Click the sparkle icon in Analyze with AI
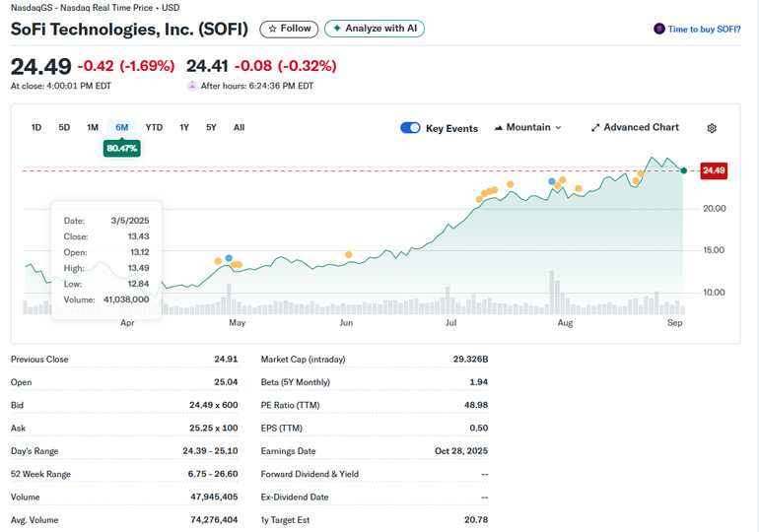 pos(337,29)
